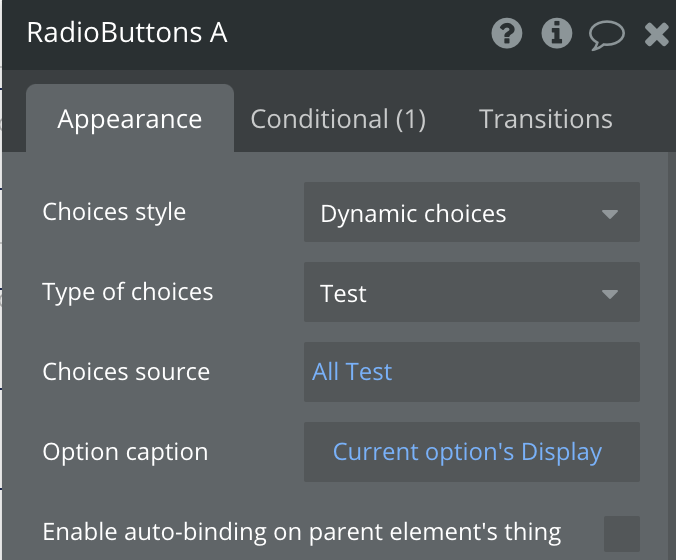This screenshot has width=676, height=560.
Task: Click the RadioButtons A element title
Action: [127, 33]
